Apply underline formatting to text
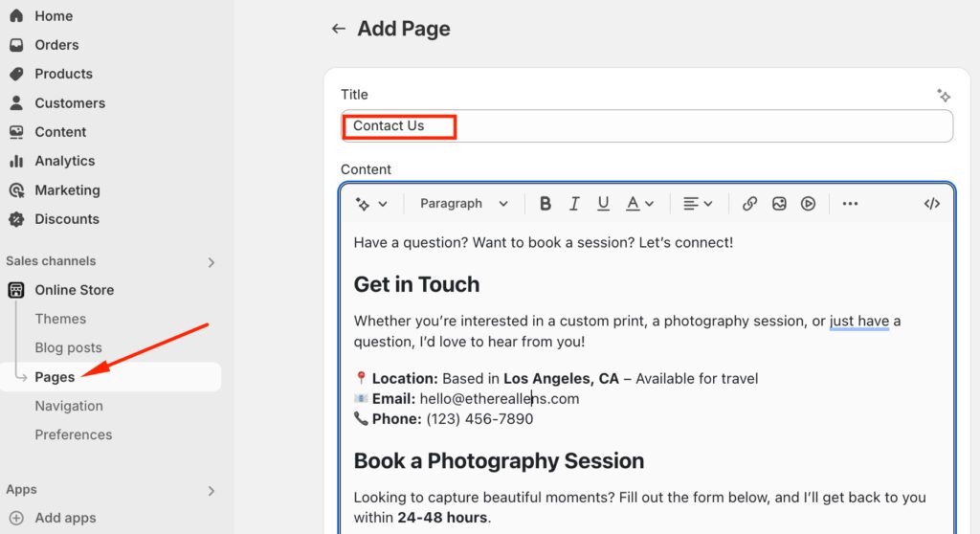 (x=603, y=204)
